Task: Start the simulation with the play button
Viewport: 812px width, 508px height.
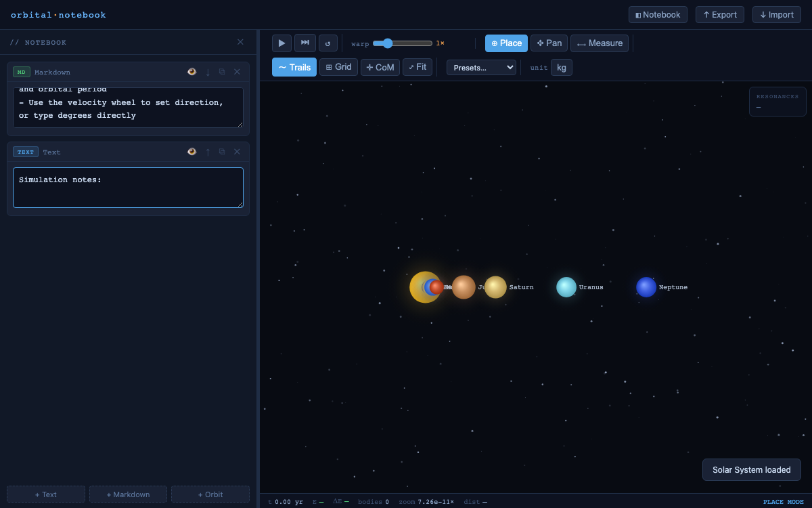Action: coord(281,43)
